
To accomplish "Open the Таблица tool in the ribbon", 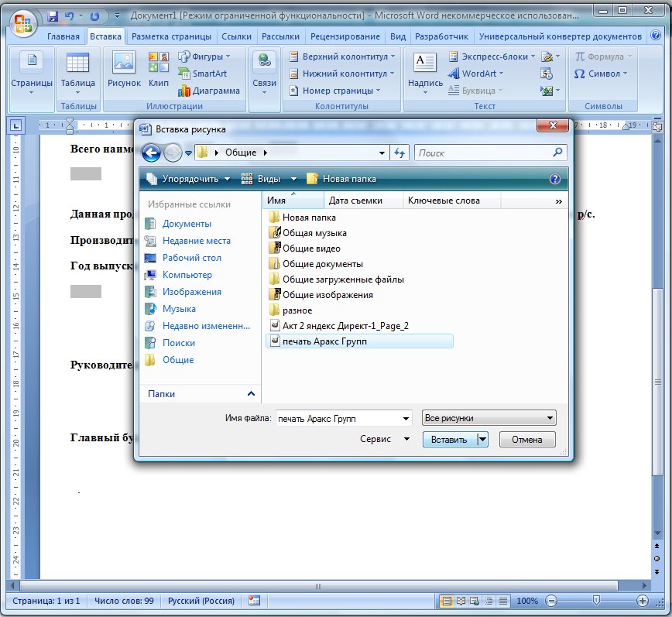I will click(77, 70).
